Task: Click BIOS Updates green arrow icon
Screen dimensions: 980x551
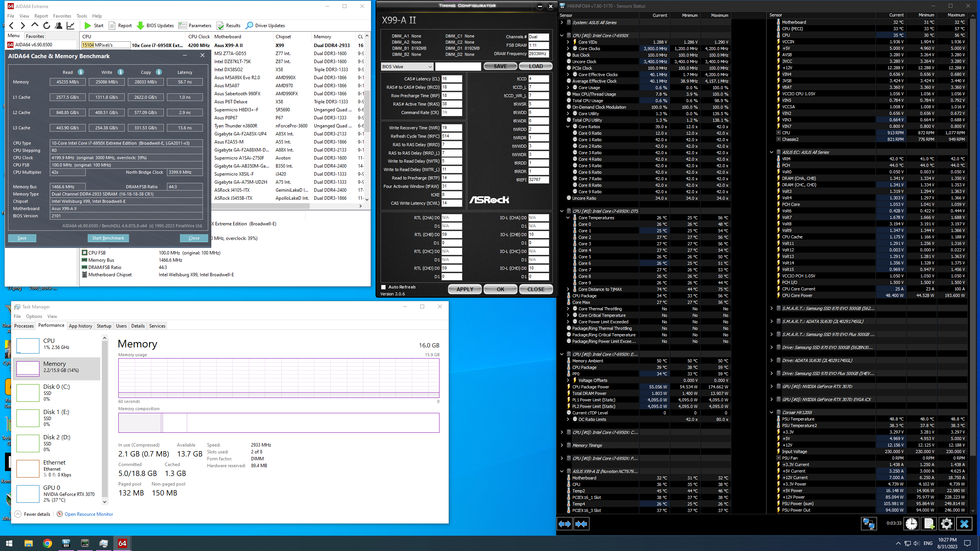Action: pos(140,26)
